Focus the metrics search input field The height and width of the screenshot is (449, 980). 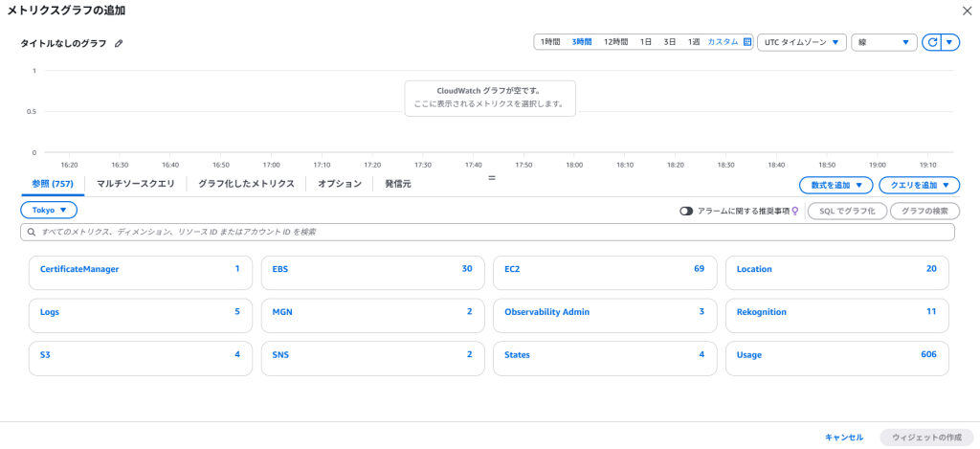point(488,232)
